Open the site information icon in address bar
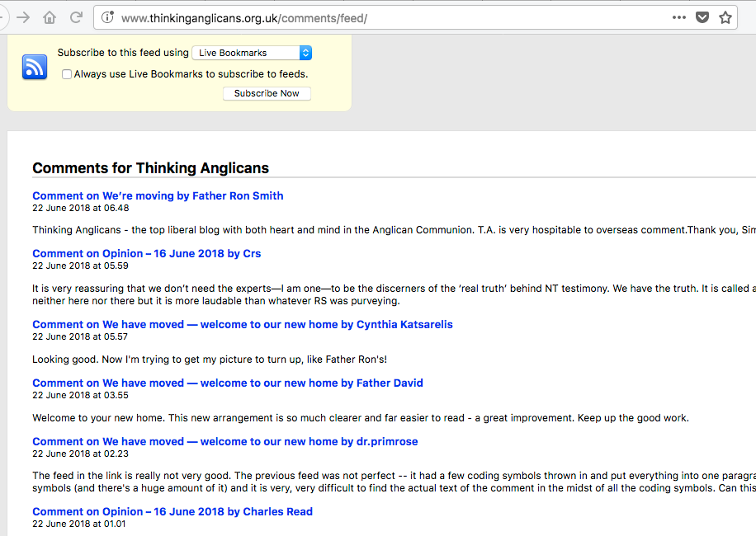The height and width of the screenshot is (536, 756). tap(107, 18)
